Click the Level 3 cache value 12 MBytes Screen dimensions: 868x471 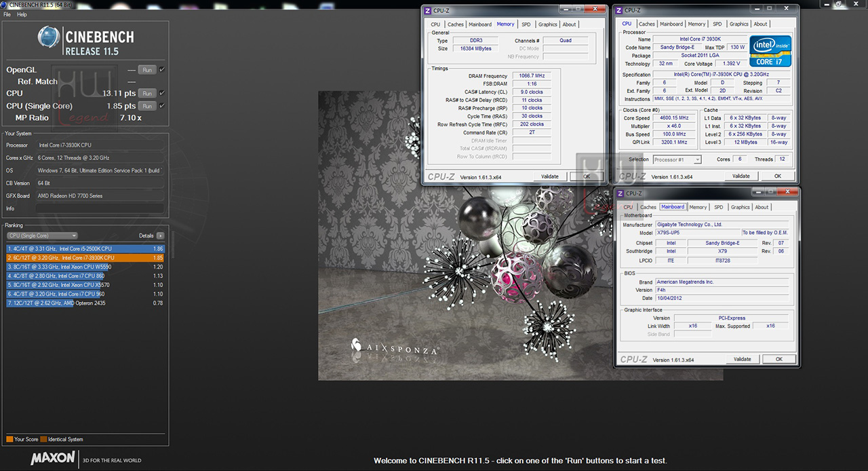point(745,143)
